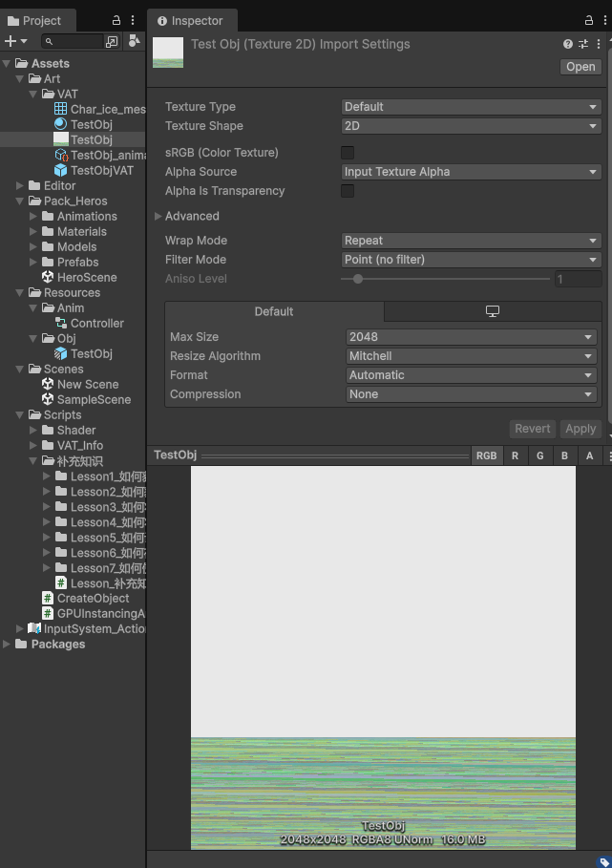Click the Inspector help question mark icon
Screen dimensions: 612x868
point(568,44)
